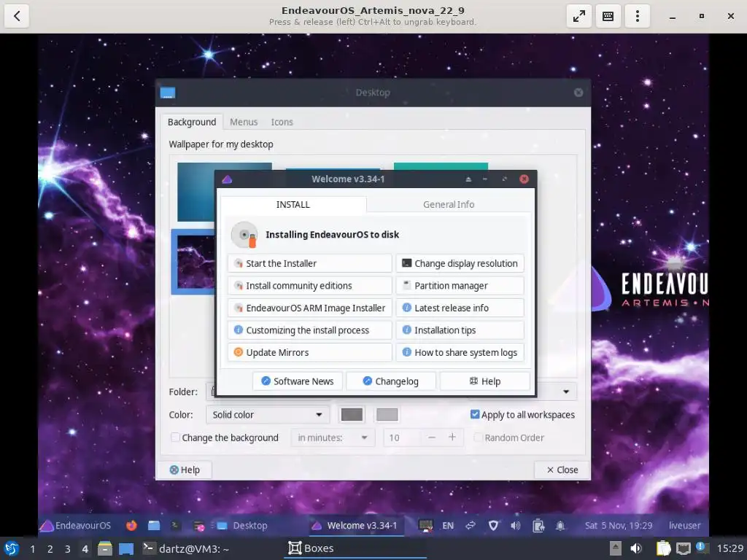Open guest display/monitor tray icon
This screenshot has height=560, width=747.
425,525
